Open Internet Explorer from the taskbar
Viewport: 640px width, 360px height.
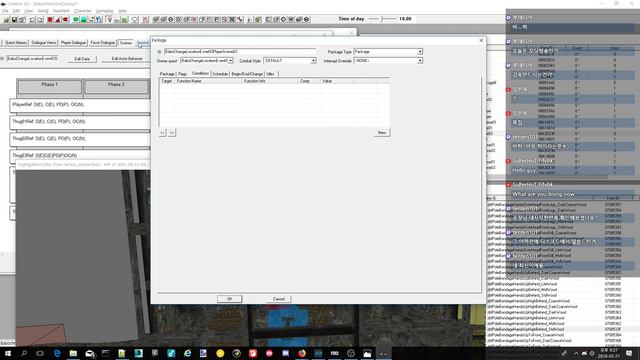pyautogui.click(x=187, y=353)
